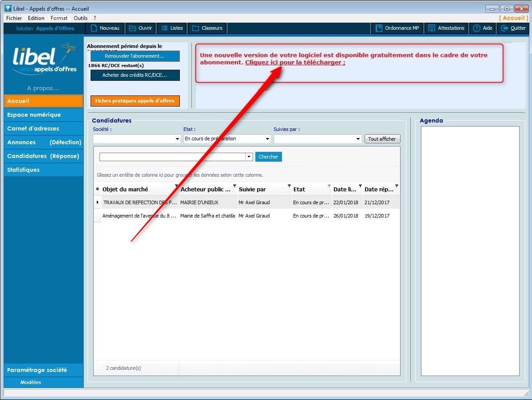Click the asterisk row selector header
Image resolution: width=532 pixels, height=400 pixels.
[x=97, y=189]
